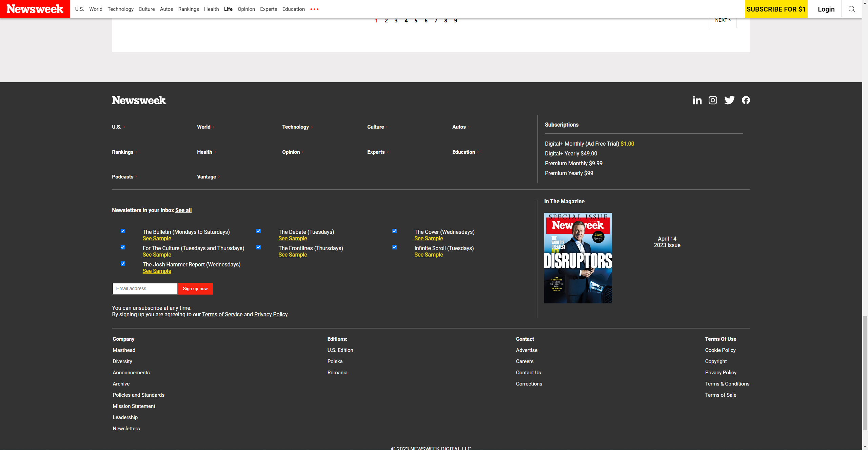The height and width of the screenshot is (450, 868).
Task: Select Life in the navigation bar
Action: tap(228, 9)
